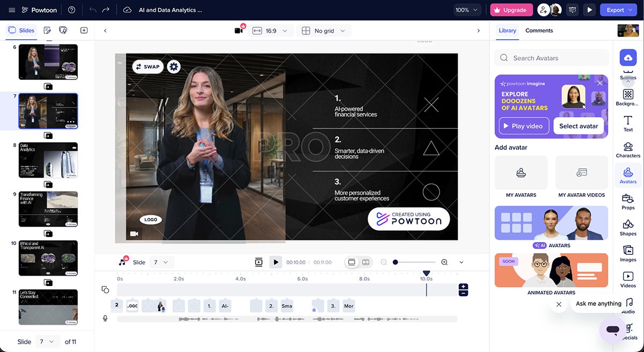Open the timeline Slide 7 dropdown
644x352 pixels.
tap(161, 262)
